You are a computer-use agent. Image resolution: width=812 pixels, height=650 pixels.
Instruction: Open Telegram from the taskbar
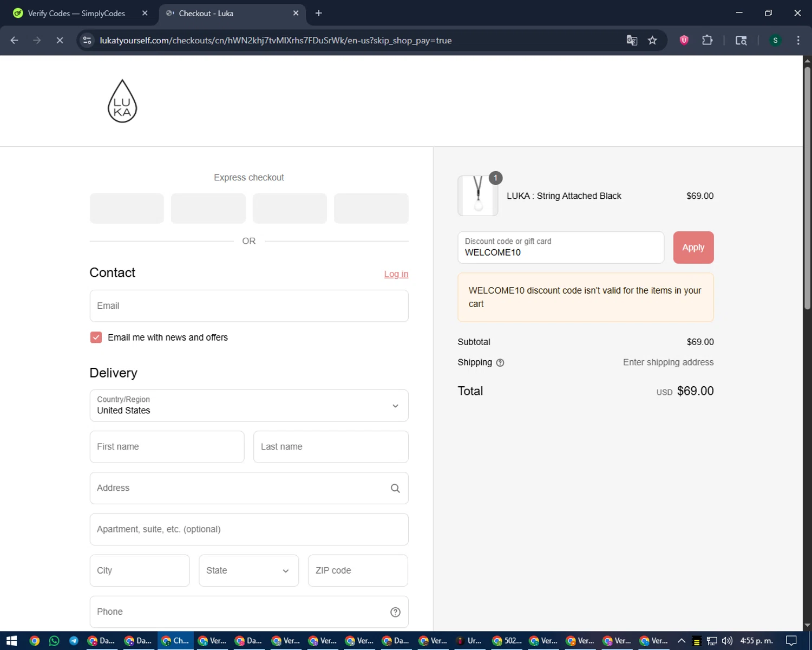[x=74, y=641]
